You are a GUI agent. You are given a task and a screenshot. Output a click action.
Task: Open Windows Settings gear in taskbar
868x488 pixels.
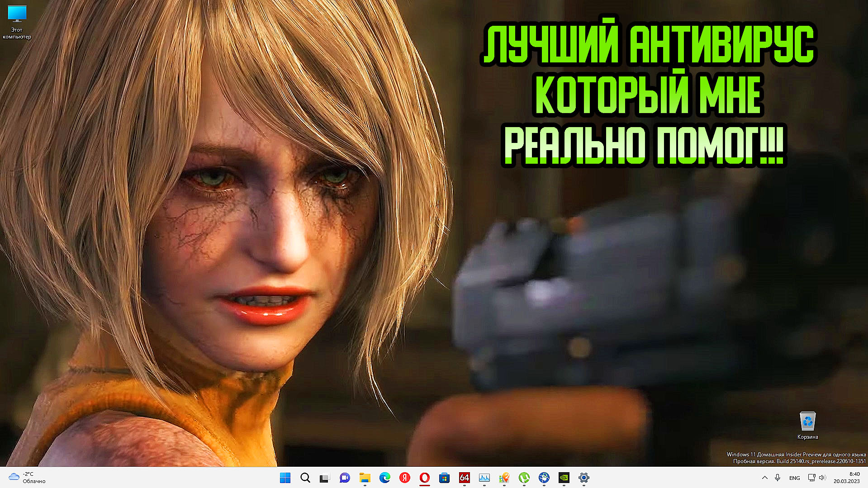[x=583, y=478]
